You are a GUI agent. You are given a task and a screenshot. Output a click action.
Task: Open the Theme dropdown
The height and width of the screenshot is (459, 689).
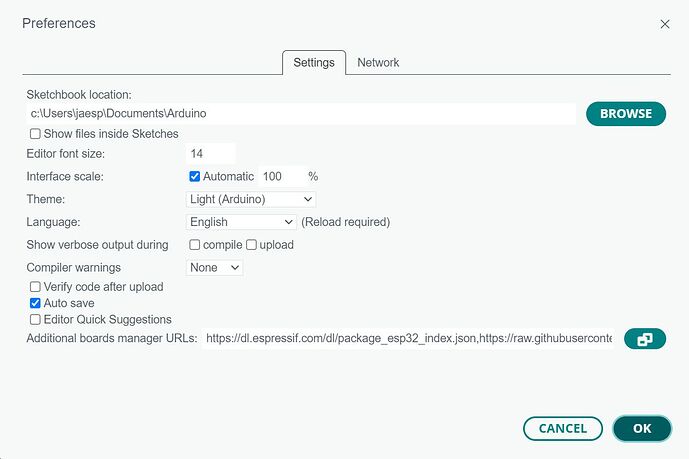(x=251, y=199)
